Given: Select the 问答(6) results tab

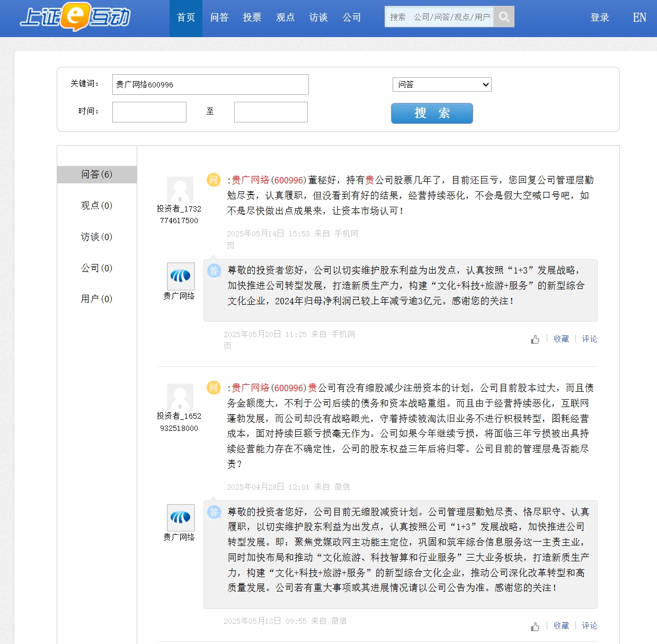Looking at the screenshot, I should point(97,174).
